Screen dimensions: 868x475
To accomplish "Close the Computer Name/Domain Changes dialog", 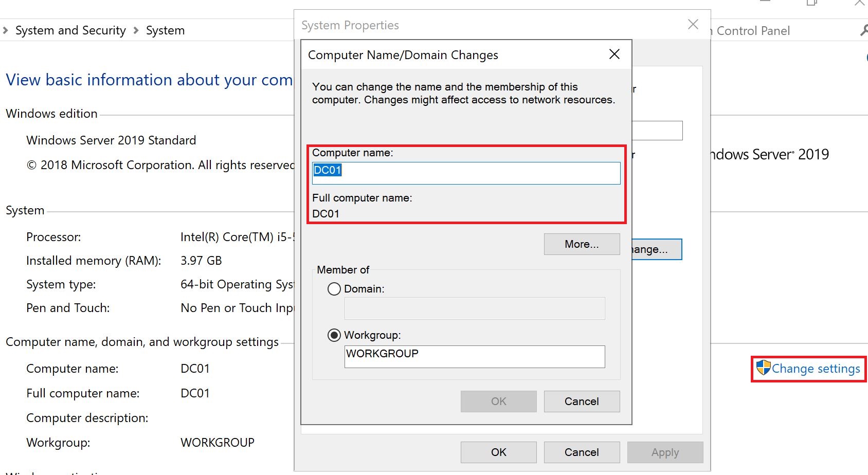I will coord(614,54).
